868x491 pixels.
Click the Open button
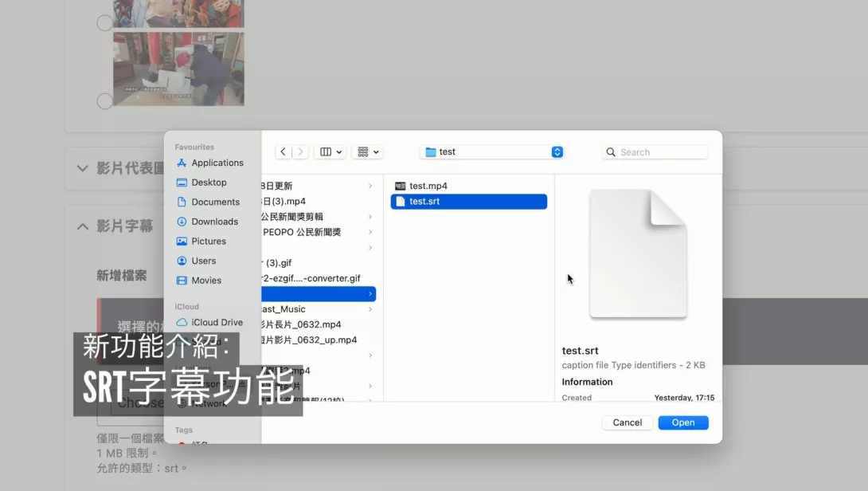[683, 422]
